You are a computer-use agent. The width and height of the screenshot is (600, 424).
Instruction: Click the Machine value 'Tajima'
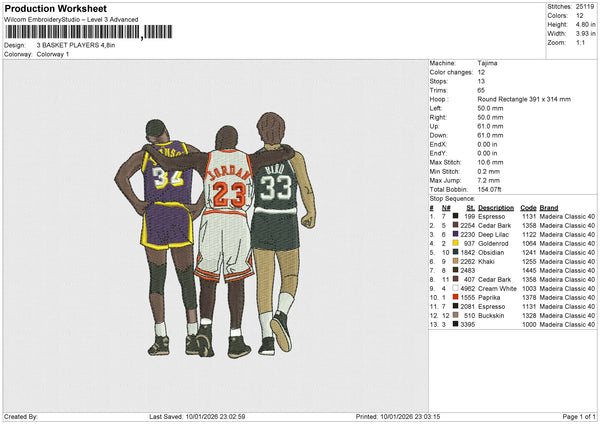(x=487, y=63)
